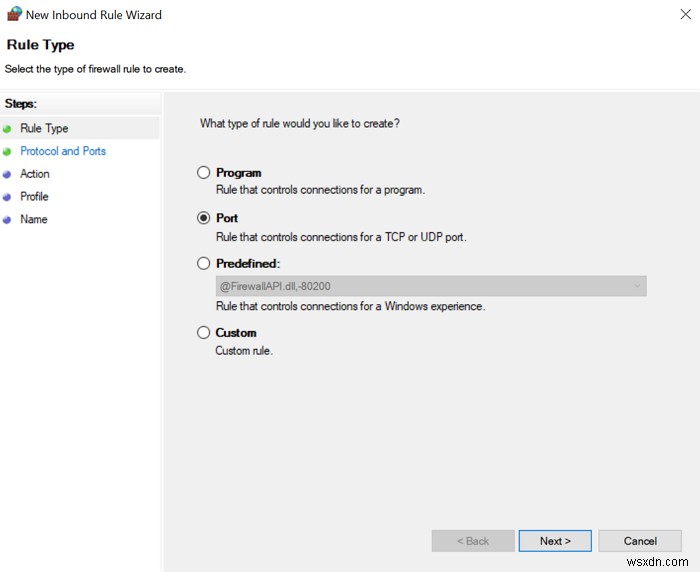
Task: Click the 'New Inbound Rule Wizard' title text
Action: pos(94,15)
